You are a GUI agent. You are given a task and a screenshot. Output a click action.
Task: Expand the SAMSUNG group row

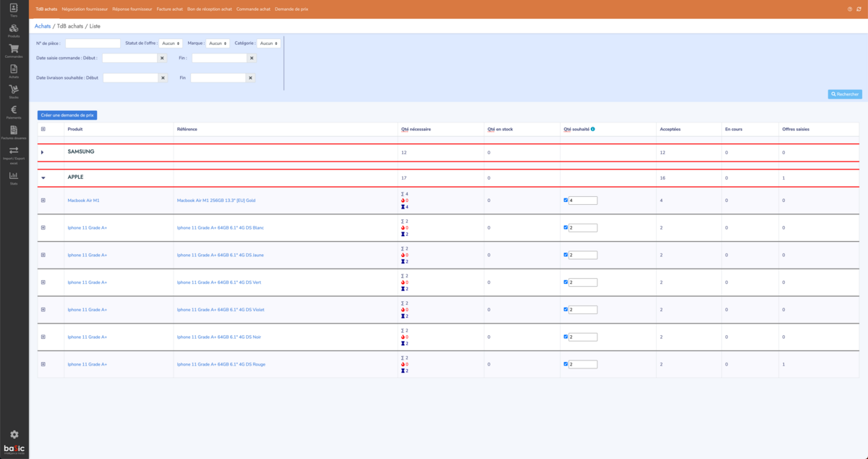(x=43, y=152)
